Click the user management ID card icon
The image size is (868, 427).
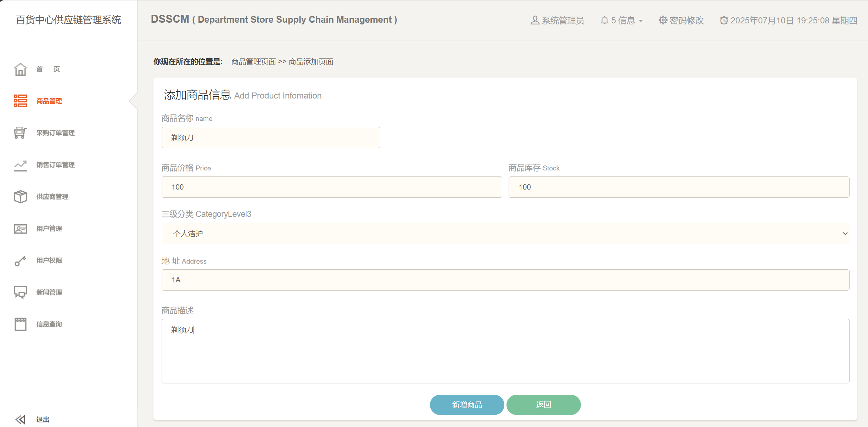click(20, 229)
